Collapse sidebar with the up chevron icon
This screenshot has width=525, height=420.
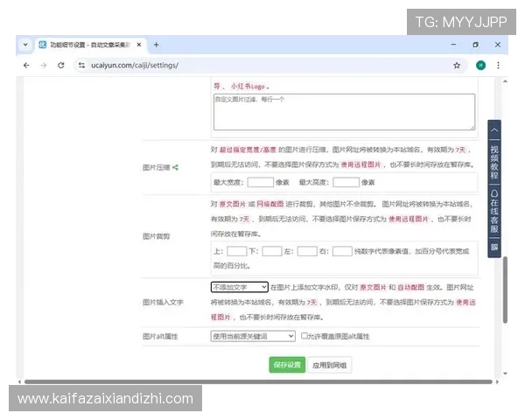tap(494, 130)
